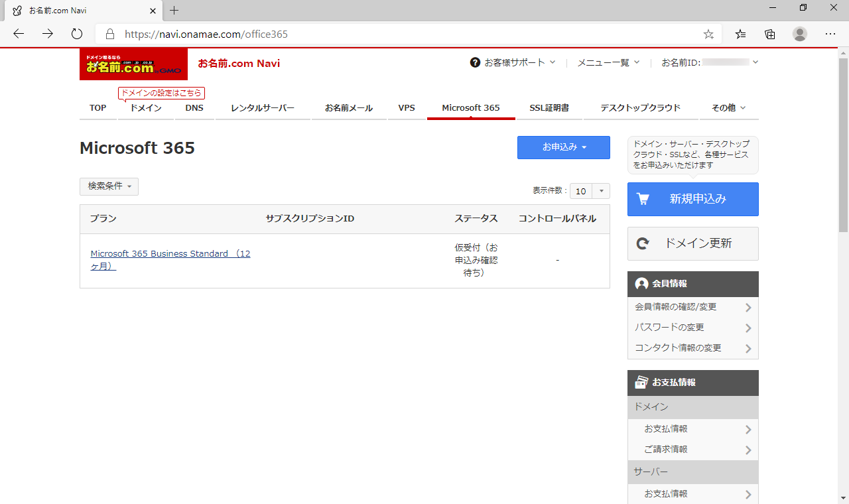
Task: Switch to the ドメイン tab
Action: coord(146,107)
